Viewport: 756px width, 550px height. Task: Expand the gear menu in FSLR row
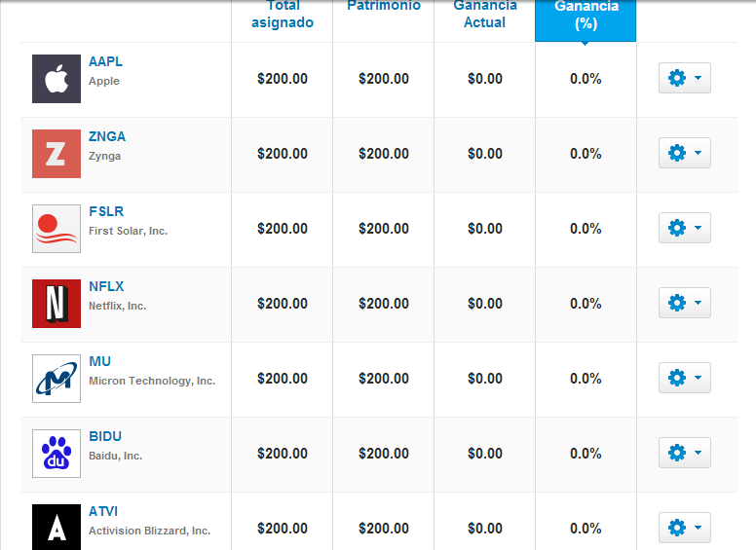tap(685, 228)
